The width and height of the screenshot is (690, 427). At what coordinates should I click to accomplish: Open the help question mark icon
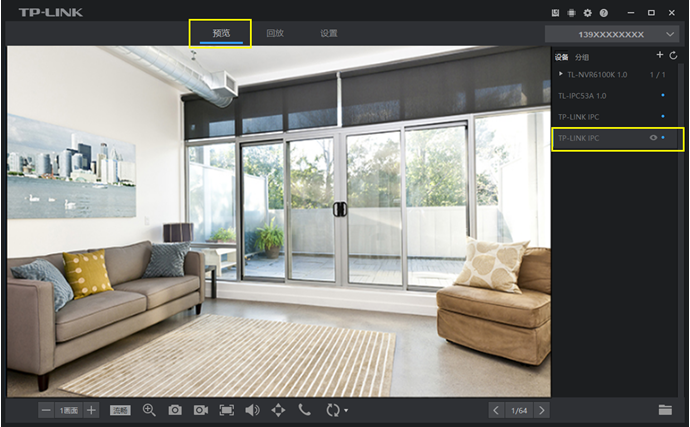click(604, 13)
